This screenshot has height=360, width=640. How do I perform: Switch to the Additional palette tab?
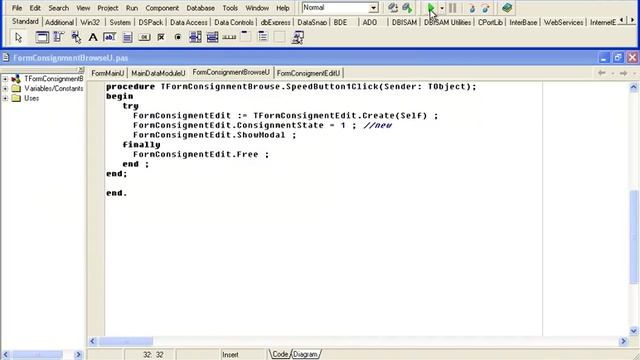(59, 22)
